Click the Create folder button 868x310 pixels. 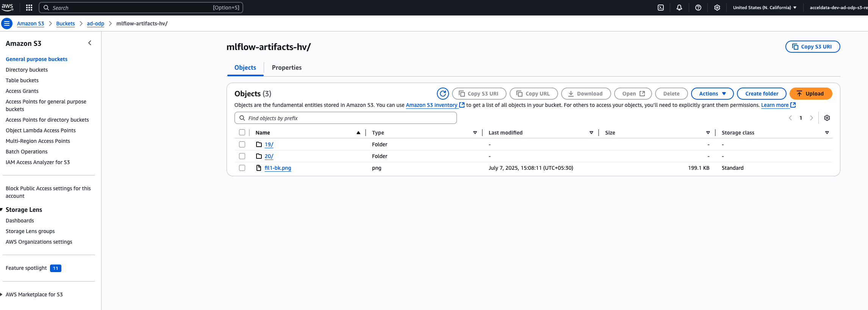point(762,94)
